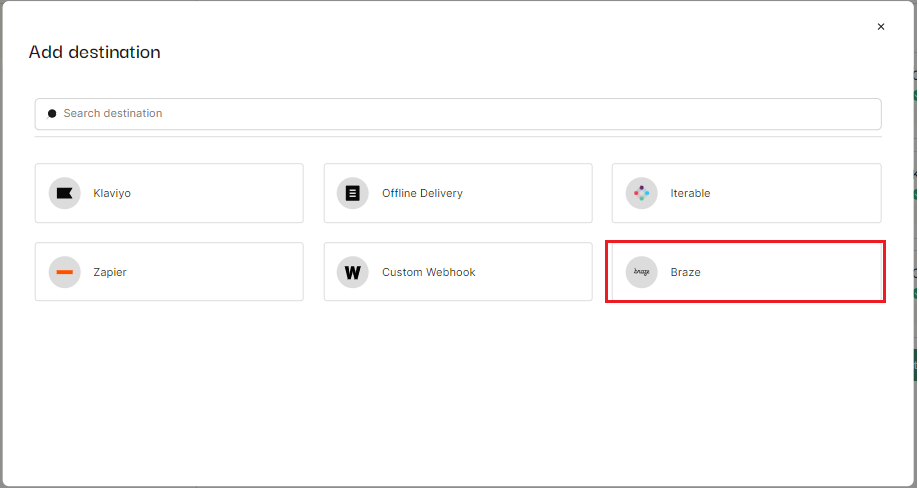Image resolution: width=919 pixels, height=489 pixels.
Task: Focus the Search destination field
Action: (458, 114)
